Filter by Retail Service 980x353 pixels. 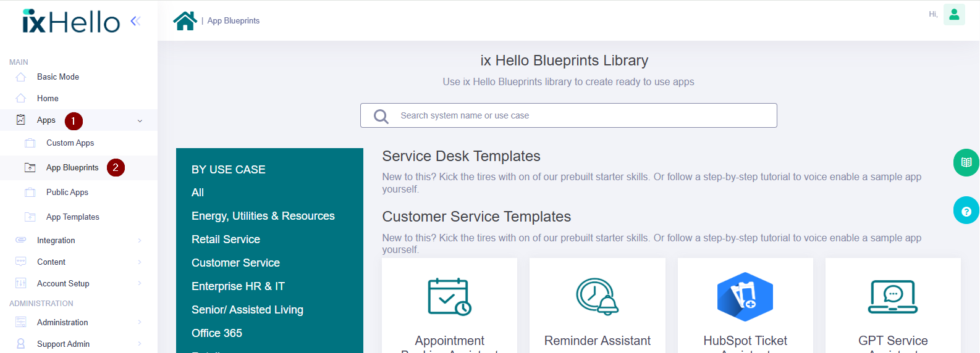coord(226,239)
